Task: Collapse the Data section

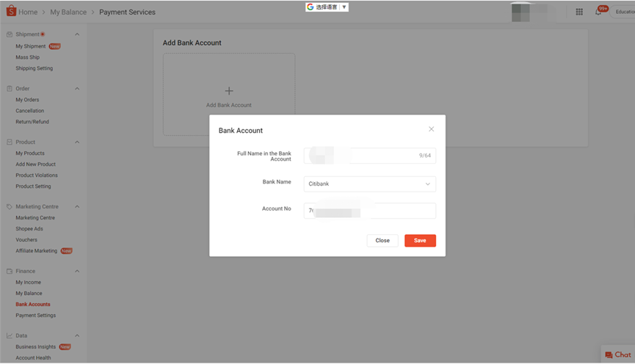Action: 77,335
